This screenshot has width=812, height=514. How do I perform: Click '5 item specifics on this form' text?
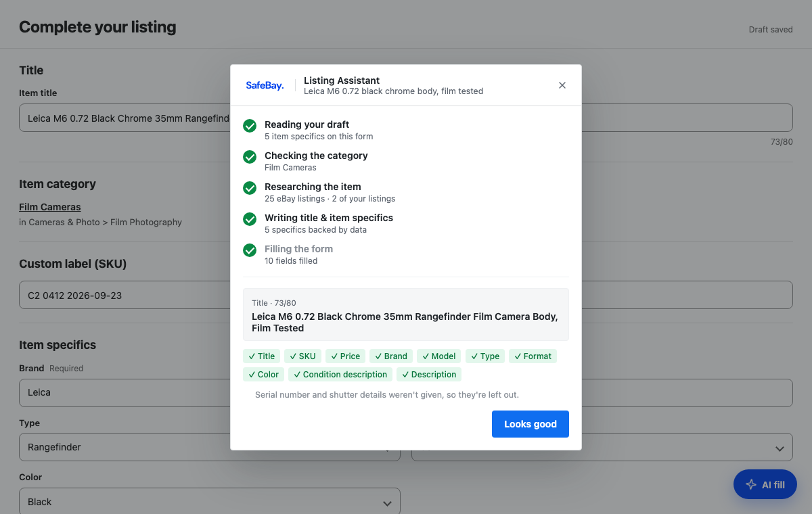[319, 137]
